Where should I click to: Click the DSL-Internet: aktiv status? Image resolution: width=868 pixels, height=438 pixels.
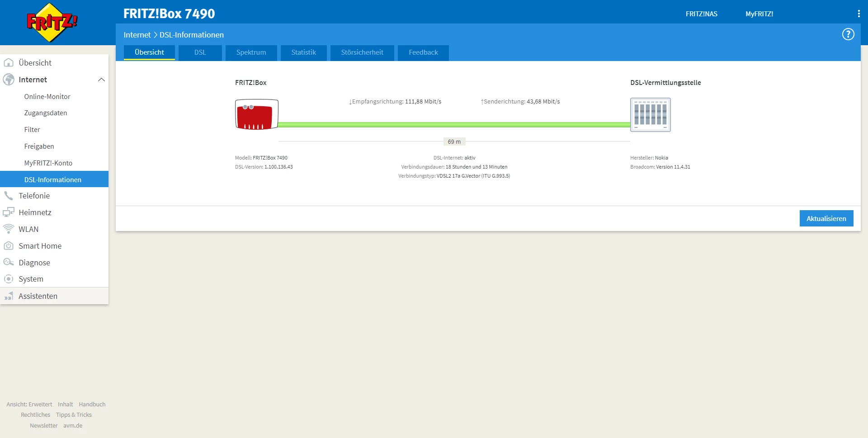[x=454, y=158]
